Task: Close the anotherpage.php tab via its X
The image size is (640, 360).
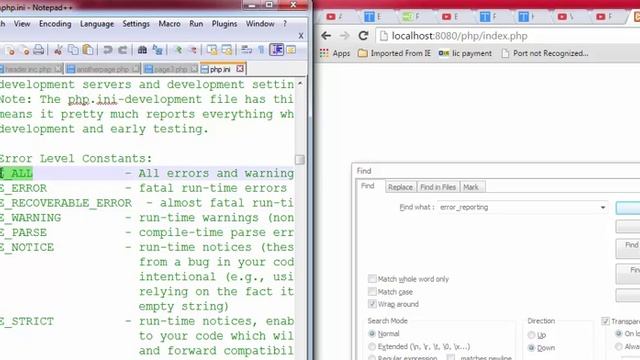Action: (x=136, y=69)
